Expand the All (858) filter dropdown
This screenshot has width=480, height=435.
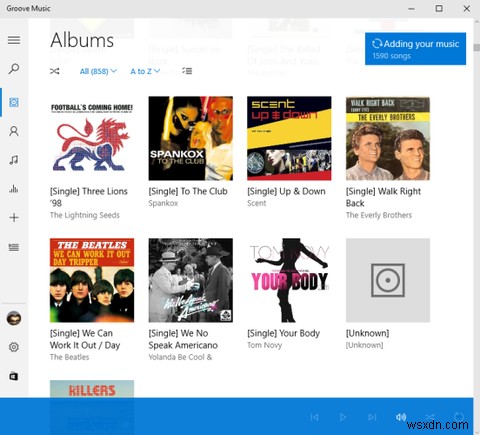[98, 71]
